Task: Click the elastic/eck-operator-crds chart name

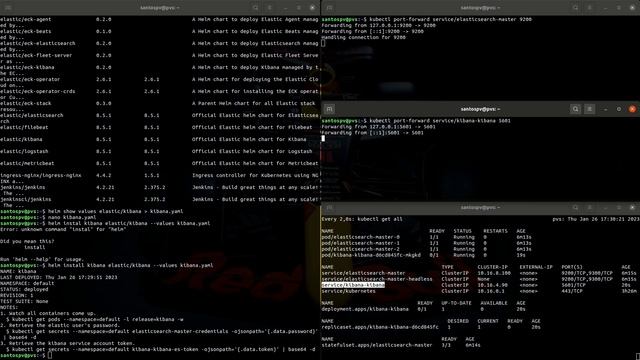Action: [x=38, y=91]
